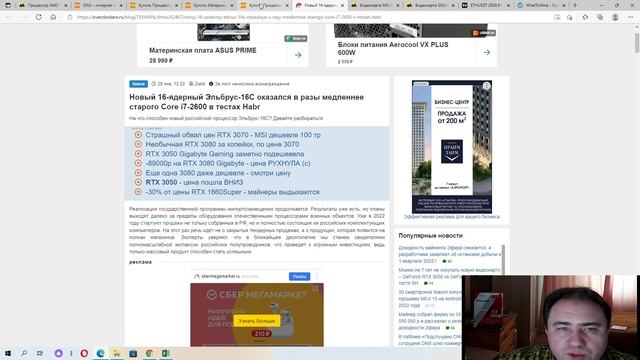Open the tab actions menu icon
The width and height of the screenshot is (640, 360).
[8, 5]
